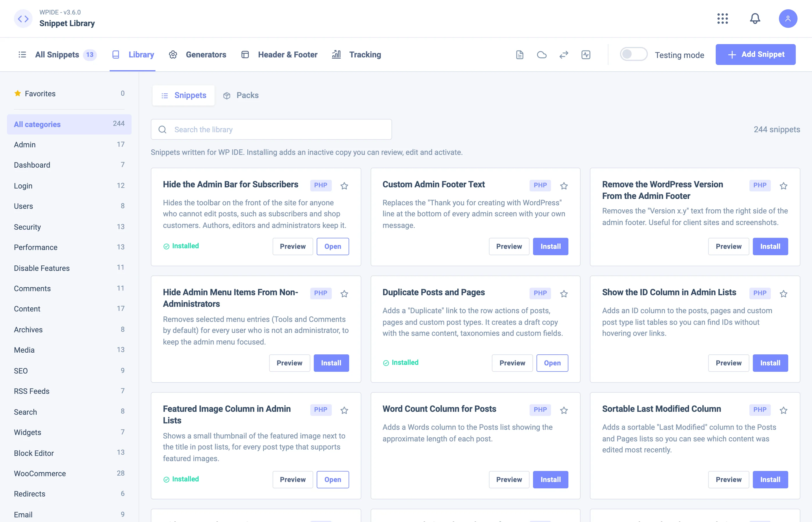This screenshot has height=522, width=812.
Task: Install Hide Admin Menu Items snippet
Action: point(331,363)
